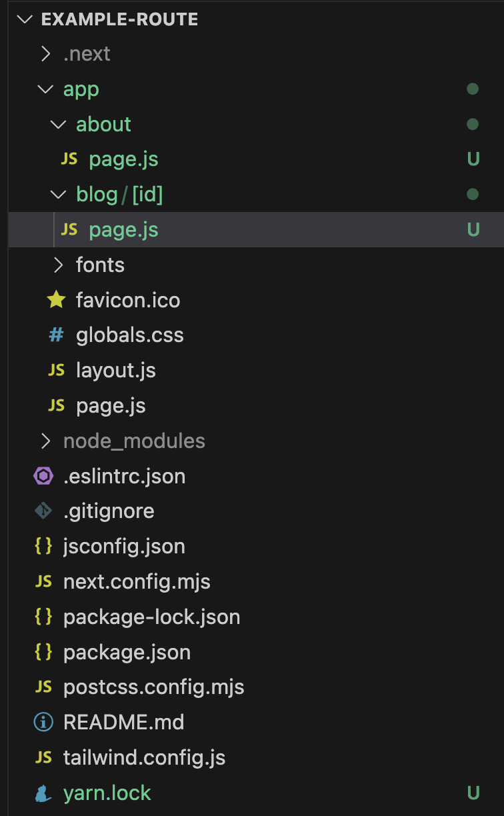This screenshot has height=816, width=504.
Task: Expand the .next folder
Action: coord(45,54)
